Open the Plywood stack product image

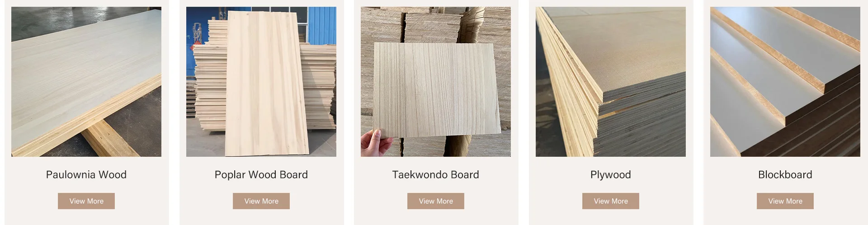click(x=611, y=82)
